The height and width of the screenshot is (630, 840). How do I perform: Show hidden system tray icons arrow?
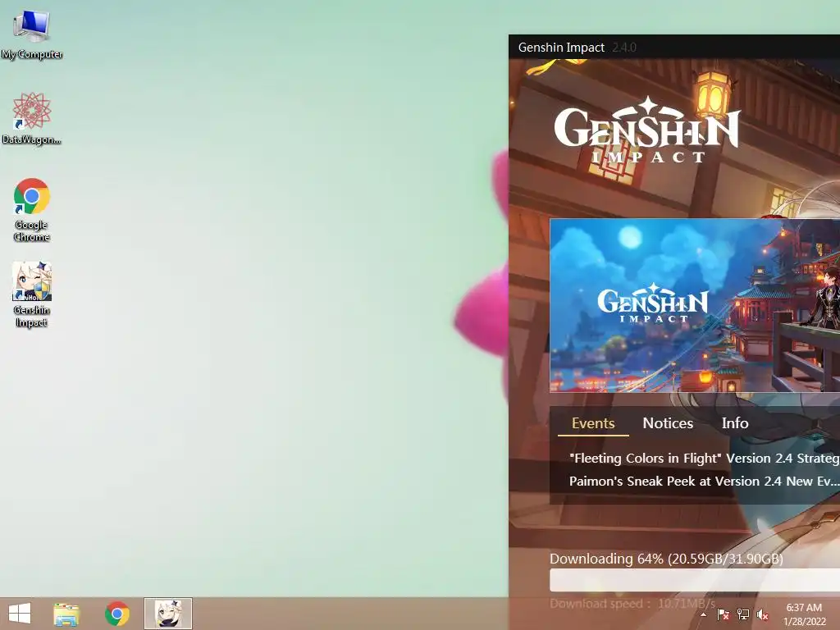703,614
